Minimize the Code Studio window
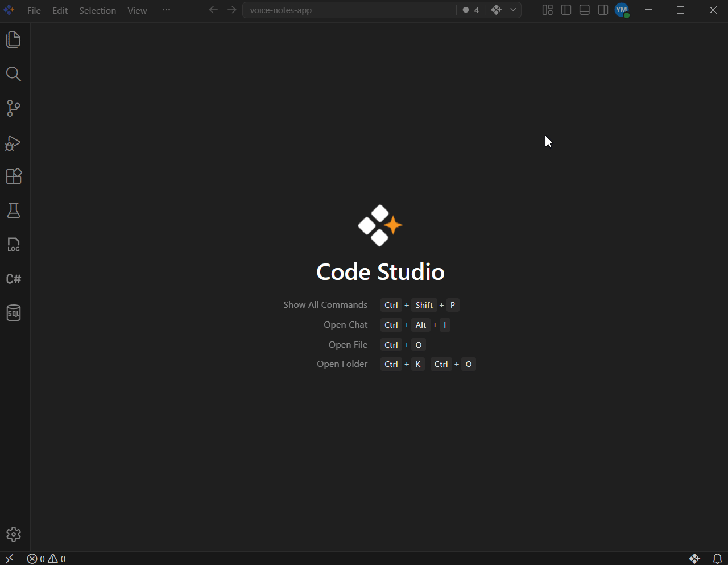Screen dimensions: 728x565 pyautogui.click(x=648, y=10)
